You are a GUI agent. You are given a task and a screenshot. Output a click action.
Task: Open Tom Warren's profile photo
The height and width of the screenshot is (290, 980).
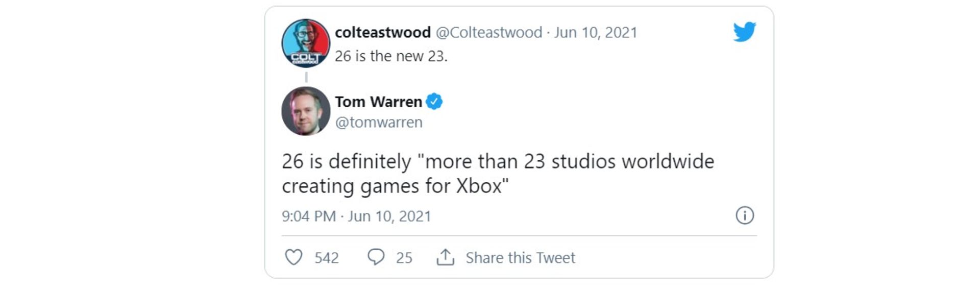(x=306, y=111)
